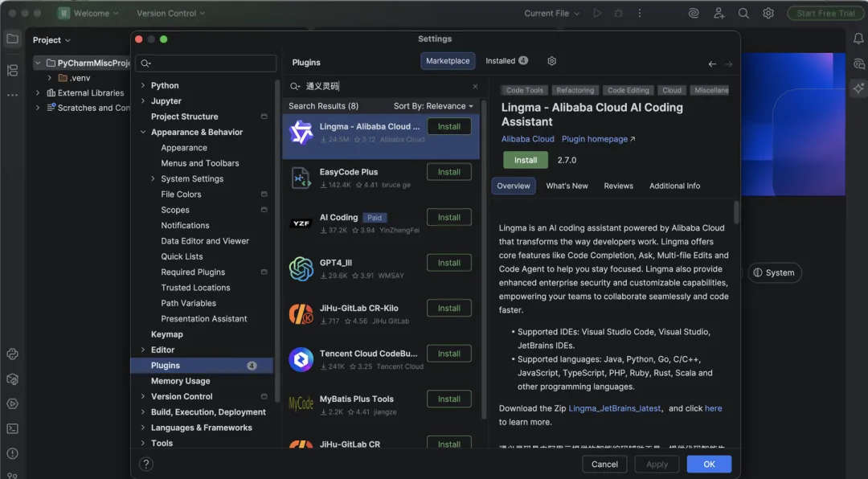This screenshot has height=479, width=868.
Task: Expand the Editor settings node
Action: [143, 350]
